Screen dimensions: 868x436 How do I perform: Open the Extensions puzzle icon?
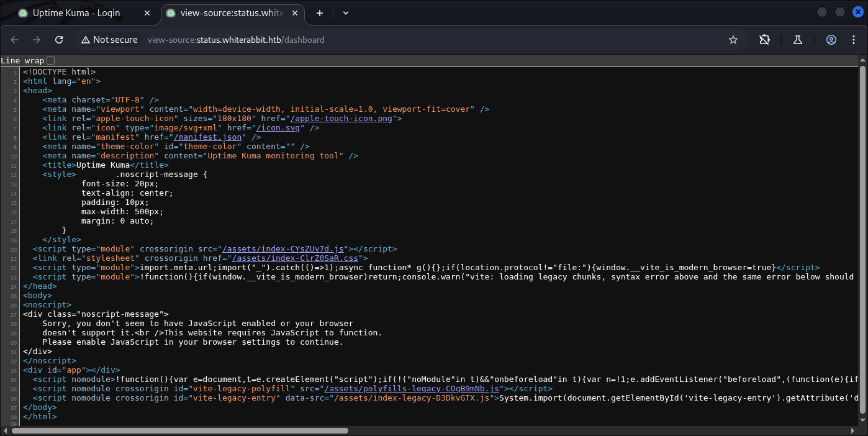point(764,40)
